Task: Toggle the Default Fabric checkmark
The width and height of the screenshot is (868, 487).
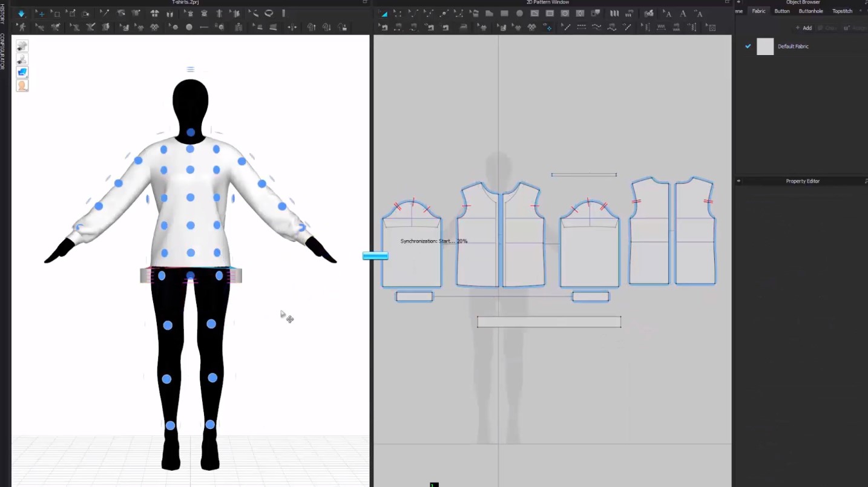Action: tap(748, 46)
